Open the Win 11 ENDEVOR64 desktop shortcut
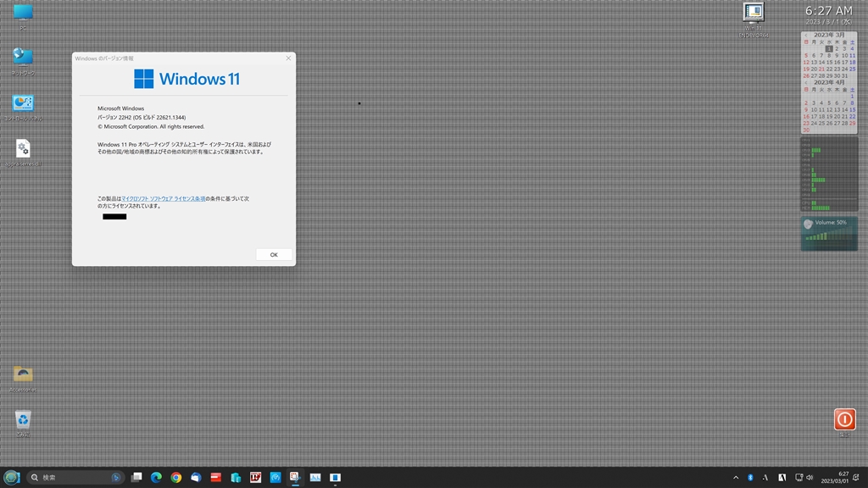 [754, 19]
